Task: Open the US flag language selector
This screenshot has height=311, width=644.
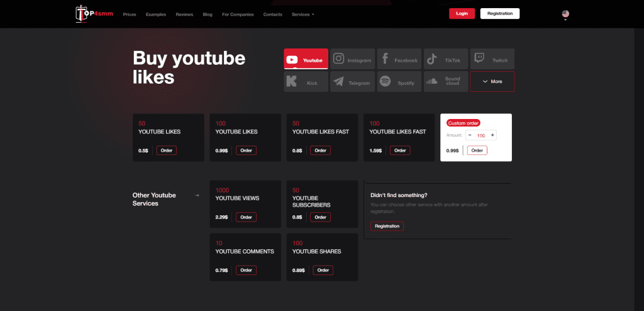Action: [565, 15]
